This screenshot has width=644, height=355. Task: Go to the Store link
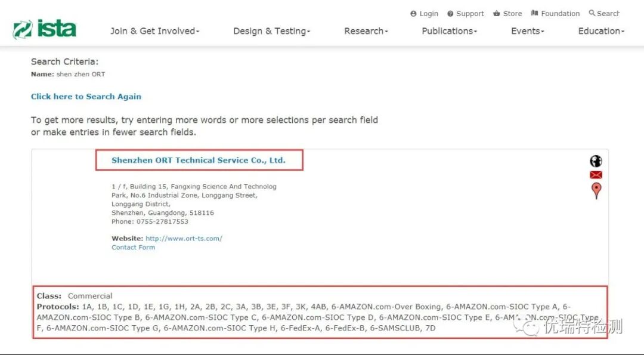pos(507,14)
